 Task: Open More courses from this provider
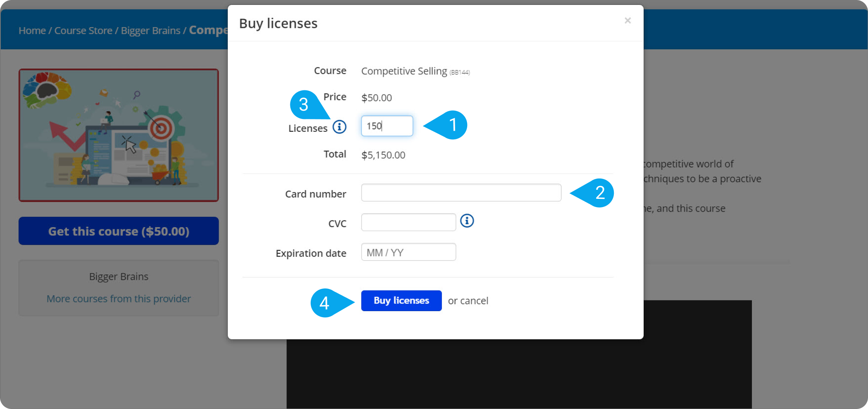(118, 298)
